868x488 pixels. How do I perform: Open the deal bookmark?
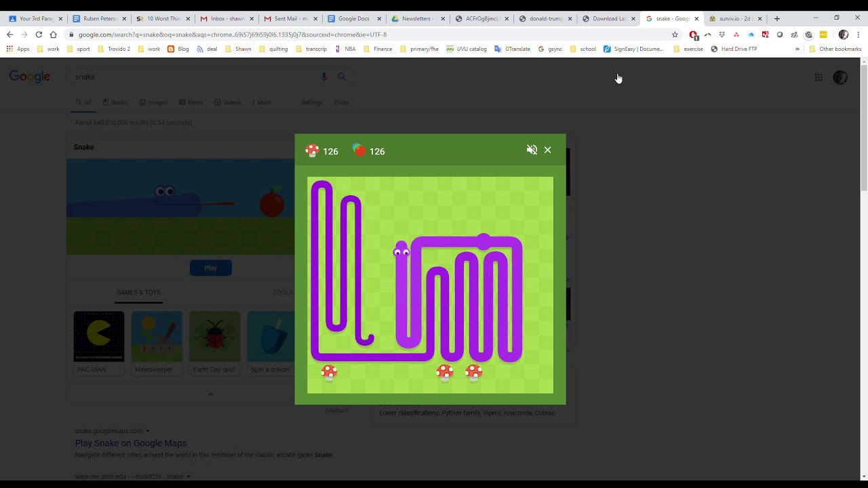click(207, 49)
